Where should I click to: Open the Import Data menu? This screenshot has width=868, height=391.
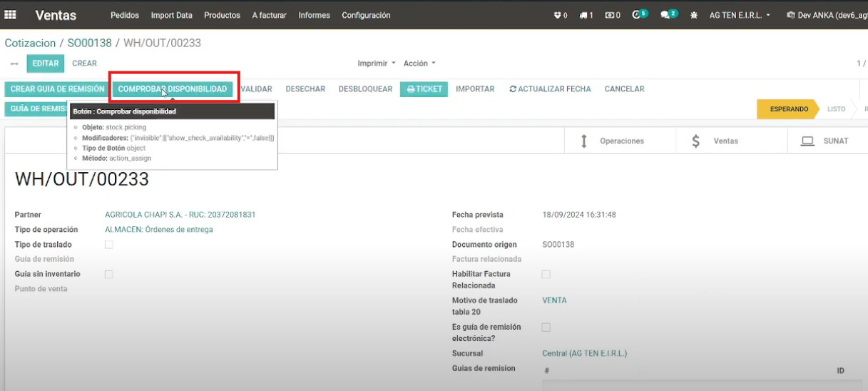(x=172, y=15)
